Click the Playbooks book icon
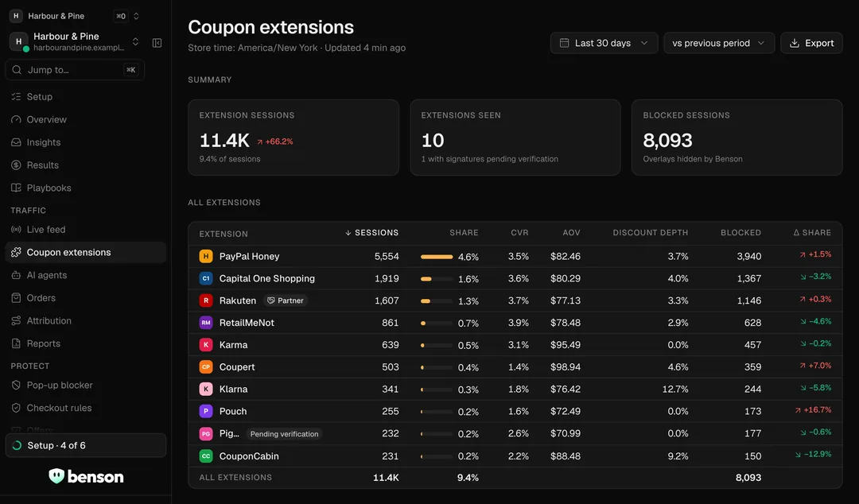The image size is (859, 504). pos(16,188)
